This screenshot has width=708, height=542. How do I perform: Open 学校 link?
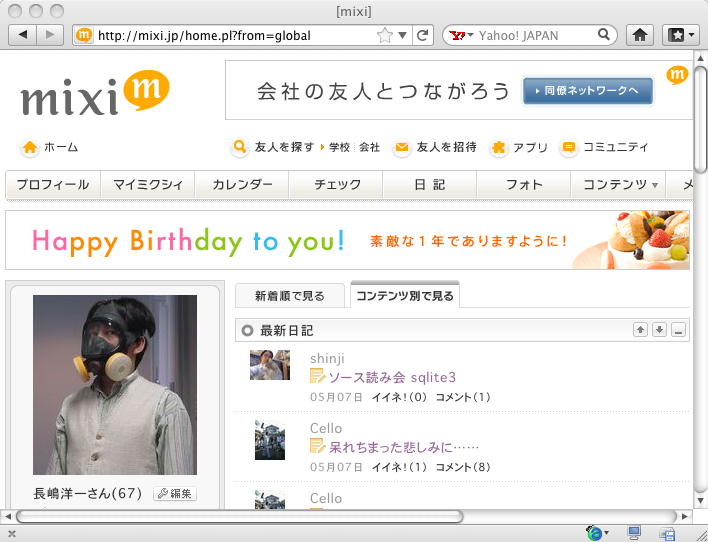coord(340,147)
